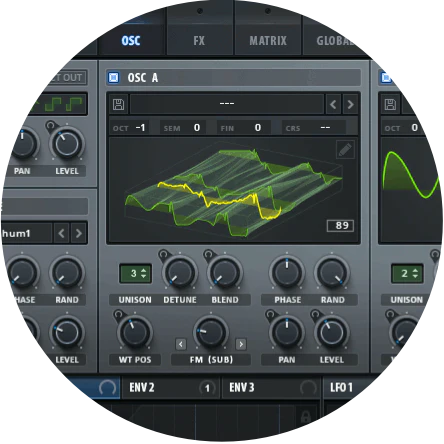Select previous noise sample hum1
The height and width of the screenshot is (444, 444).
pos(61,233)
